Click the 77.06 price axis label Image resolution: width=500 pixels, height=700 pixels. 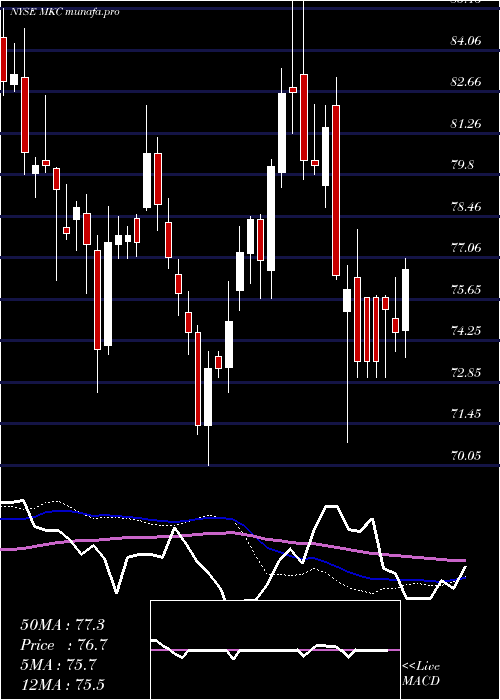click(x=466, y=248)
